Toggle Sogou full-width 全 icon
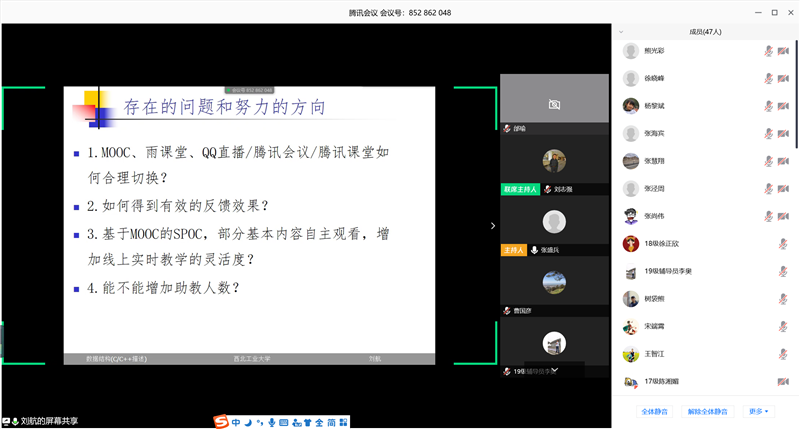The image size is (800, 429). coord(319,422)
